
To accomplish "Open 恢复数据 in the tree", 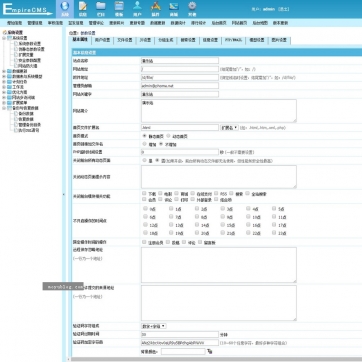I will coord(26,119).
